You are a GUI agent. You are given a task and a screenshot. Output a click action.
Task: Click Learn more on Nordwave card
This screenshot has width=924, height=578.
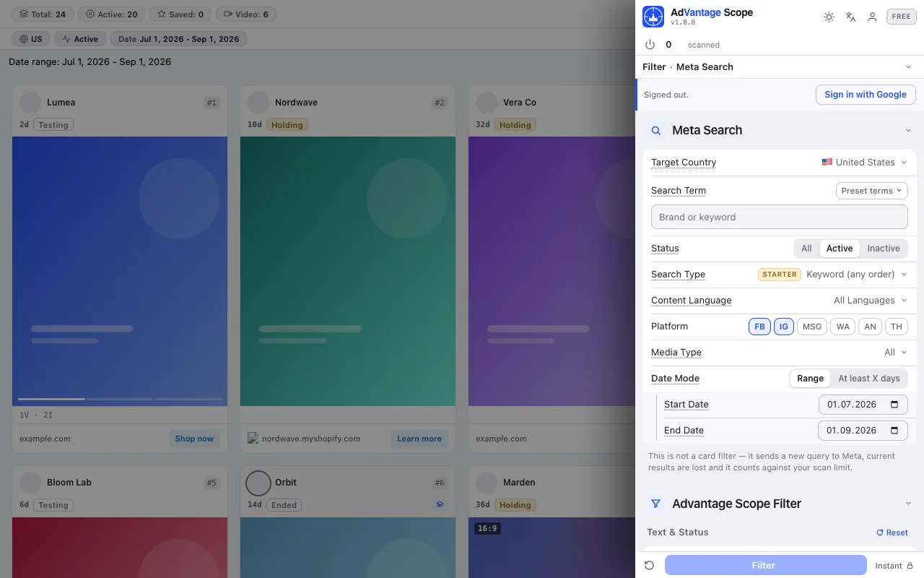(419, 439)
